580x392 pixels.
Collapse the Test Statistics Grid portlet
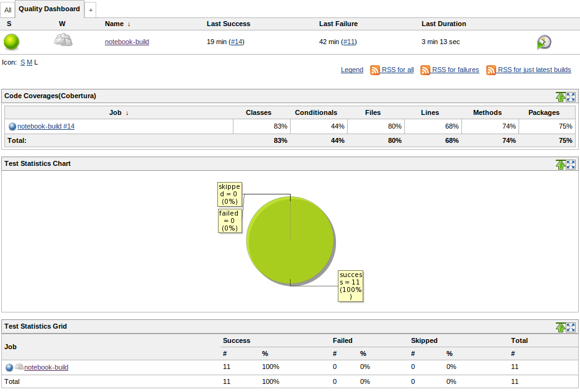561,327
